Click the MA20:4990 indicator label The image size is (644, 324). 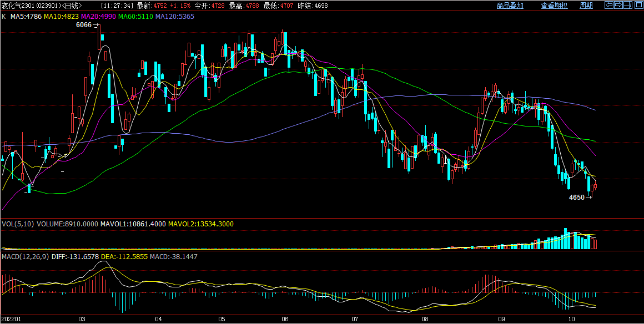pyautogui.click(x=99, y=17)
